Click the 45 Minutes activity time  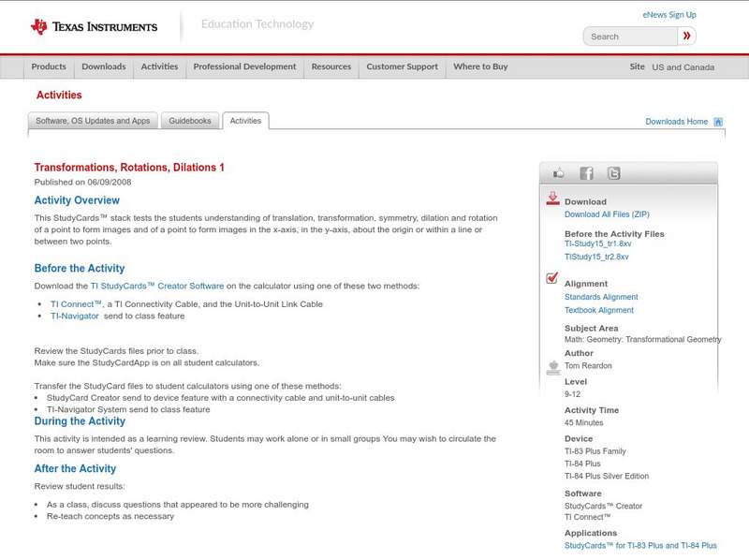coord(583,422)
